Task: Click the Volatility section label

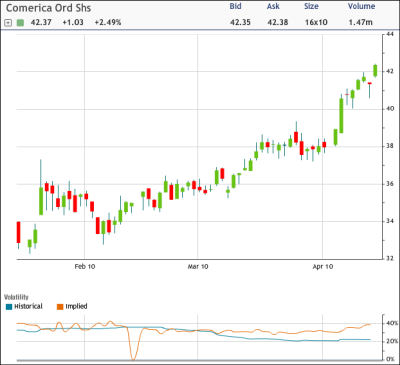Action: [16, 297]
